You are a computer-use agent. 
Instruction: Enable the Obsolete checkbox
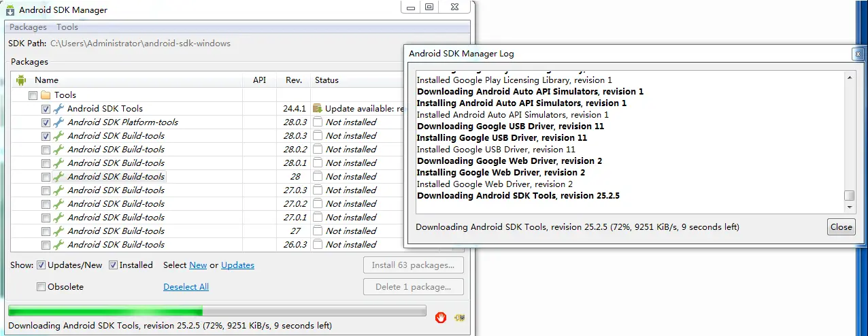point(41,287)
